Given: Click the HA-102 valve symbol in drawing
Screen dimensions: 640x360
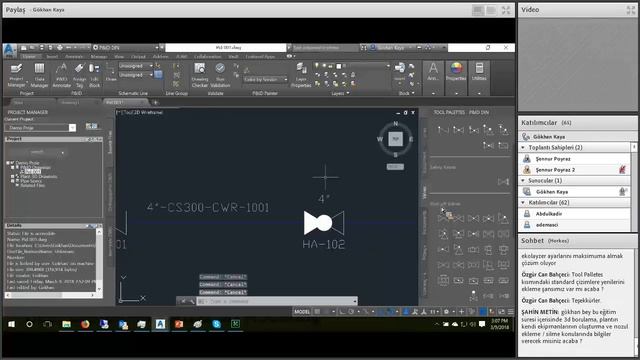Looking at the screenshot, I should pyautogui.click(x=324, y=223).
